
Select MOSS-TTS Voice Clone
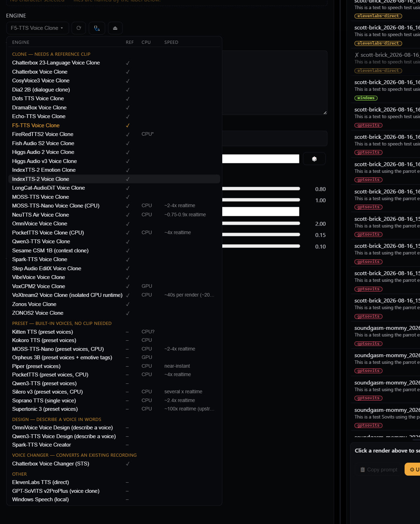tap(114, 197)
